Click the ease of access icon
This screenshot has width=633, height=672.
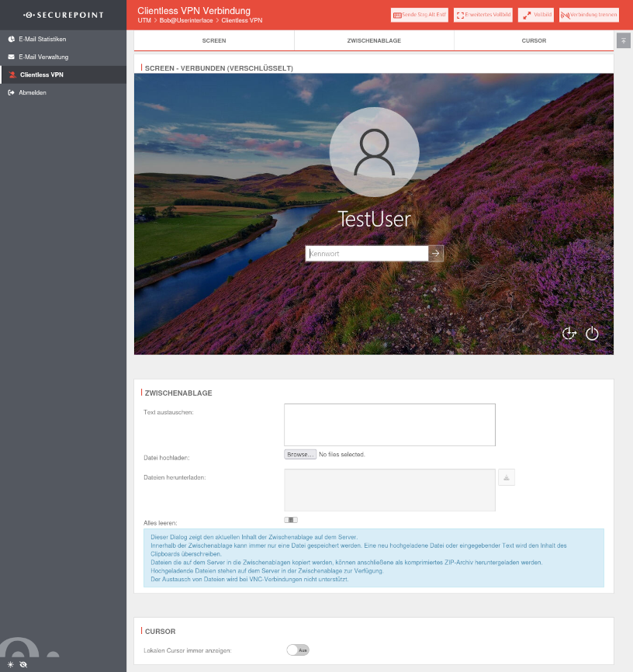coord(569,334)
